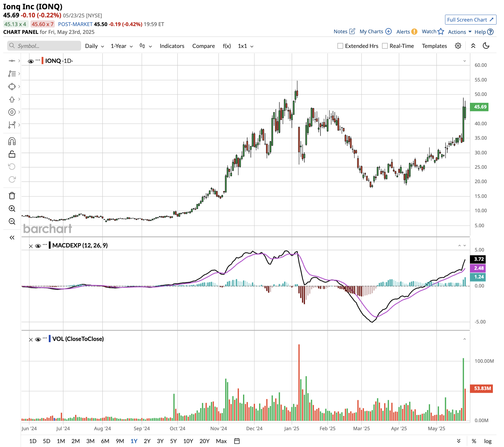This screenshot has height=447, width=504.
Task: Move MACDEXP pane up arrow
Action: pos(459,245)
